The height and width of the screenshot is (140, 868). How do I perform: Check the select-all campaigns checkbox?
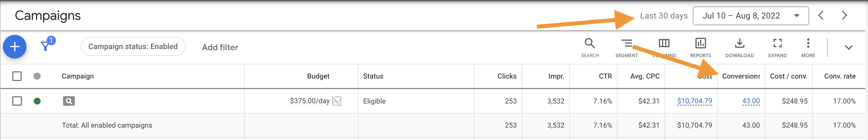click(x=17, y=76)
